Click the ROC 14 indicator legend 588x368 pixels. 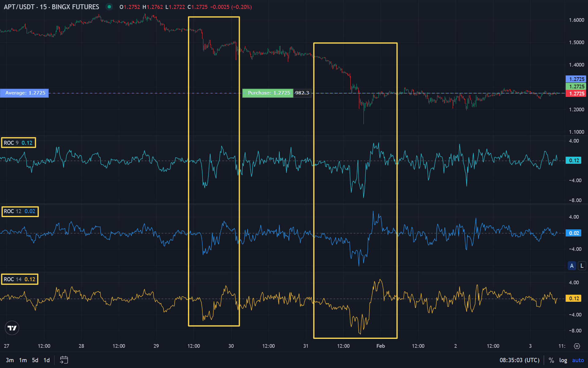(19, 279)
